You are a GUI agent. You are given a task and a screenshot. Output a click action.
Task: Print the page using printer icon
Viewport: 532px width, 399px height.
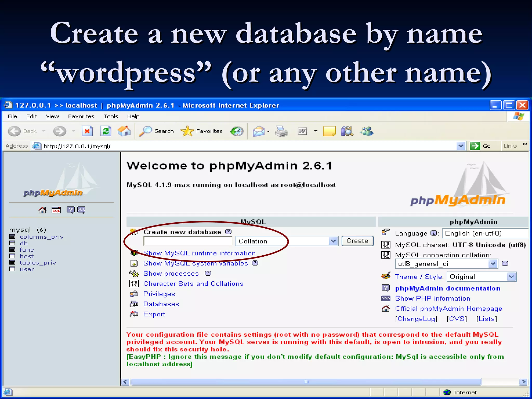pos(282,131)
